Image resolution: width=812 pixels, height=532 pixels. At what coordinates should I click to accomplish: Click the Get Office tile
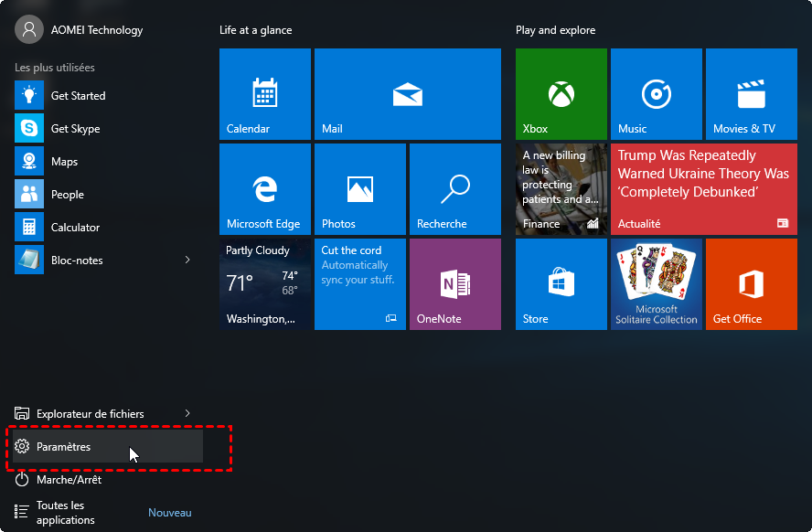tap(751, 284)
